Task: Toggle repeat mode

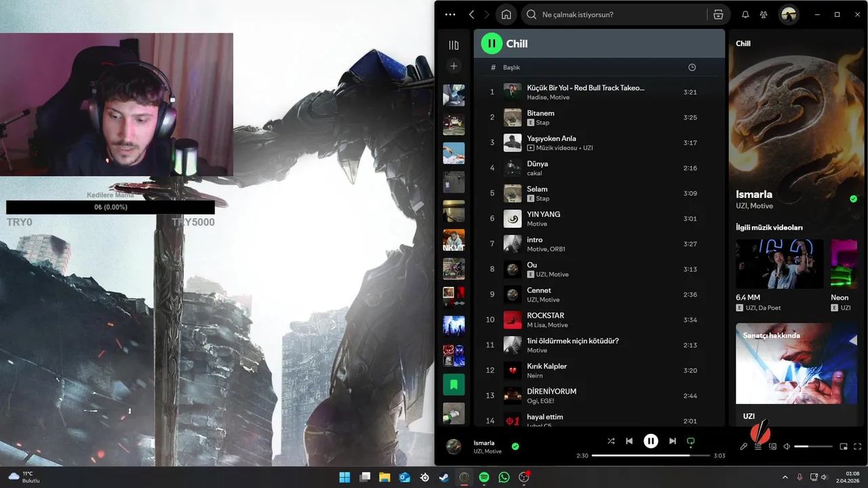Action: point(691,441)
